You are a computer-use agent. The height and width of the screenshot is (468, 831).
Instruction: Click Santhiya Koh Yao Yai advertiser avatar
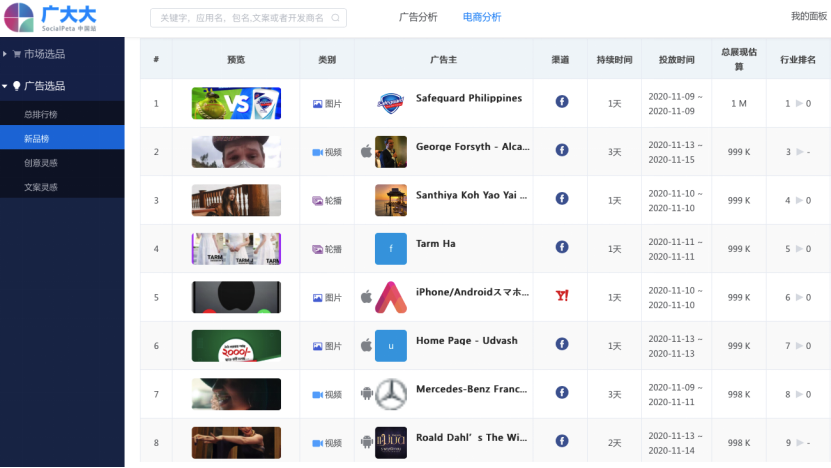pos(391,200)
